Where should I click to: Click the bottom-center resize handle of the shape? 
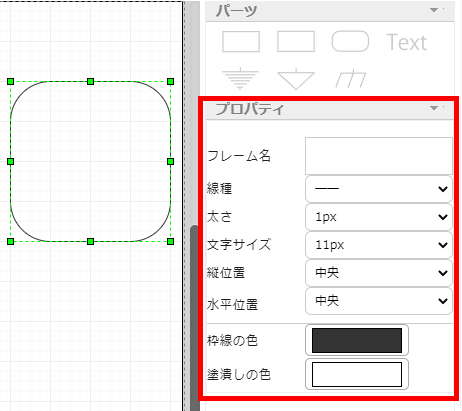[x=90, y=241]
